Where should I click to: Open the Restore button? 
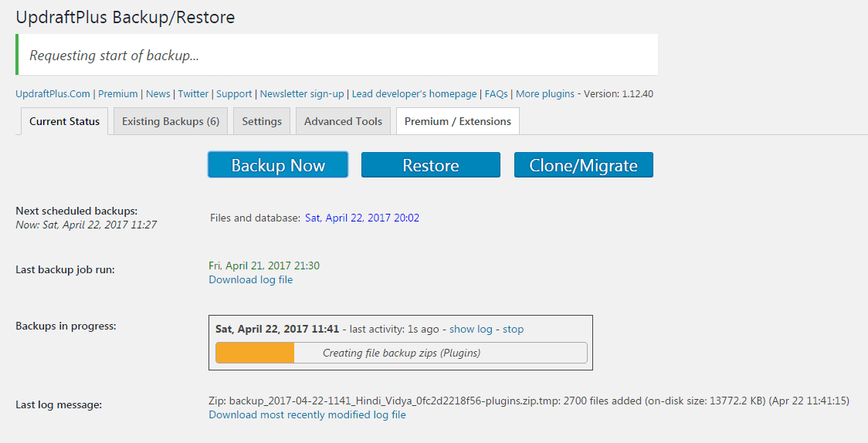[431, 165]
